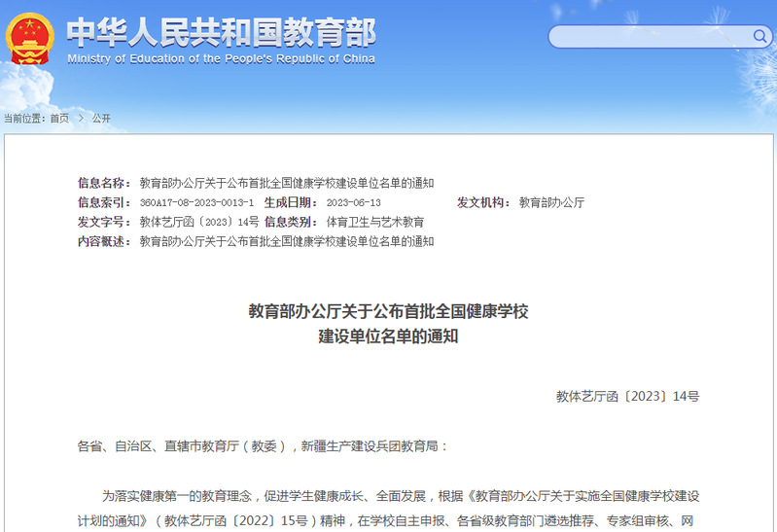Click the 当前位置 breadcrumb label
The width and height of the screenshot is (777, 532).
coord(24,119)
